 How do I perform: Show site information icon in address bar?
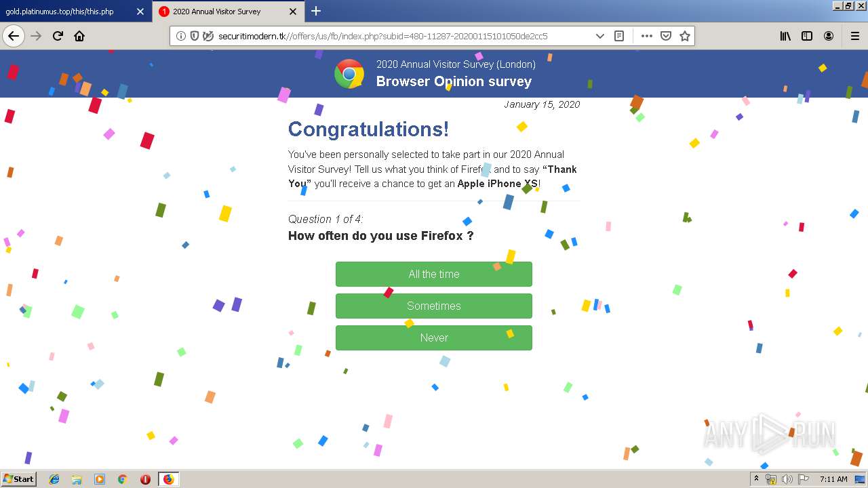[181, 36]
